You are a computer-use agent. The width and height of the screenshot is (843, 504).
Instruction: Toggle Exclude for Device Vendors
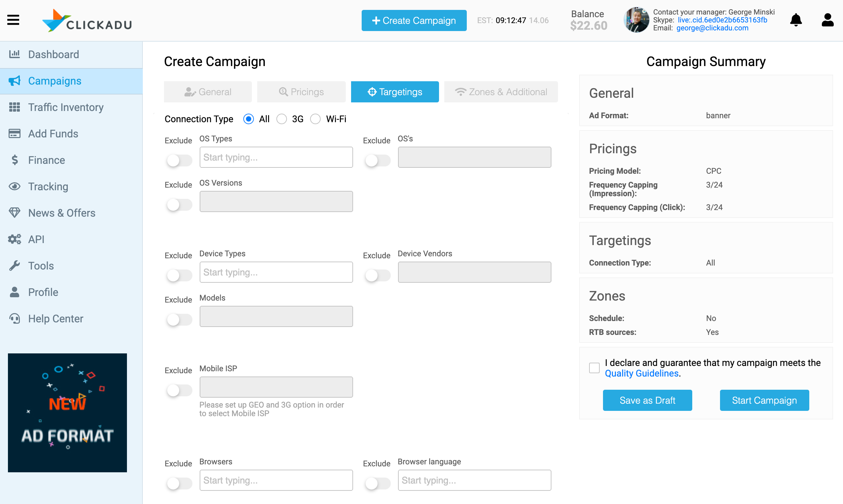(x=377, y=275)
